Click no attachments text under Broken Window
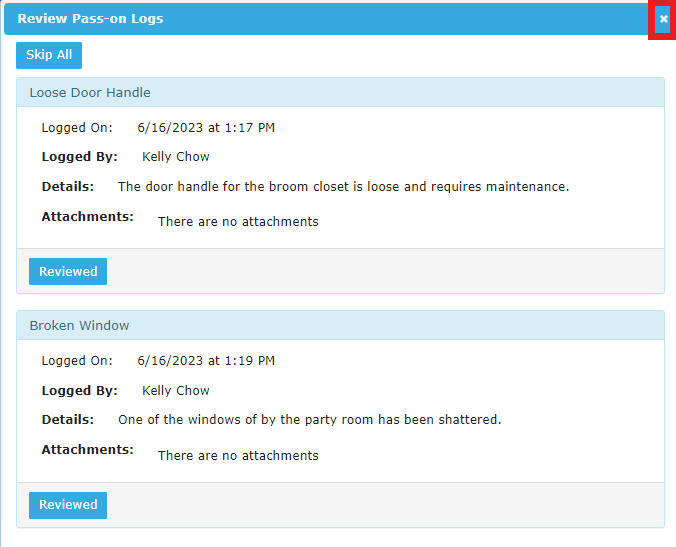 [238, 456]
